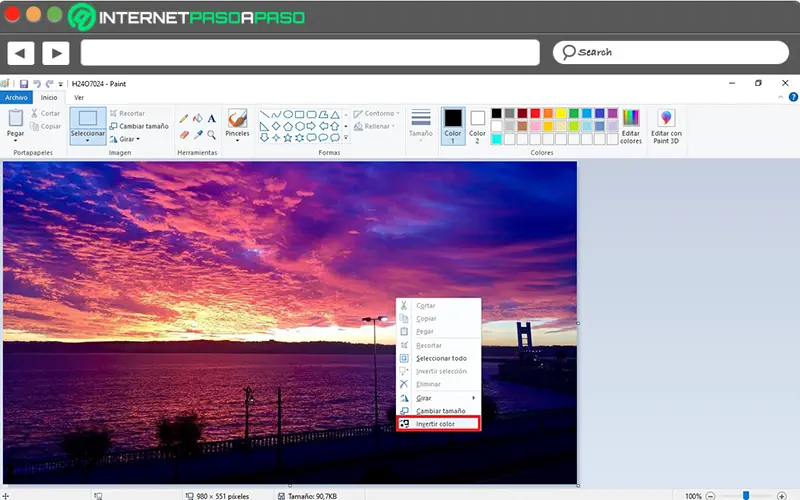Screen dimensions: 800x500
Task: Open quick access toolbar customize arrow
Action: point(60,84)
